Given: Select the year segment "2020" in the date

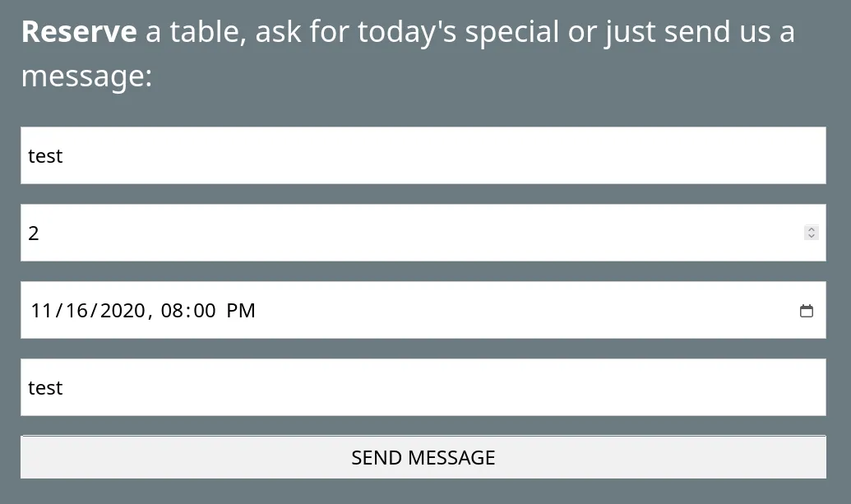Looking at the screenshot, I should pos(123,311).
